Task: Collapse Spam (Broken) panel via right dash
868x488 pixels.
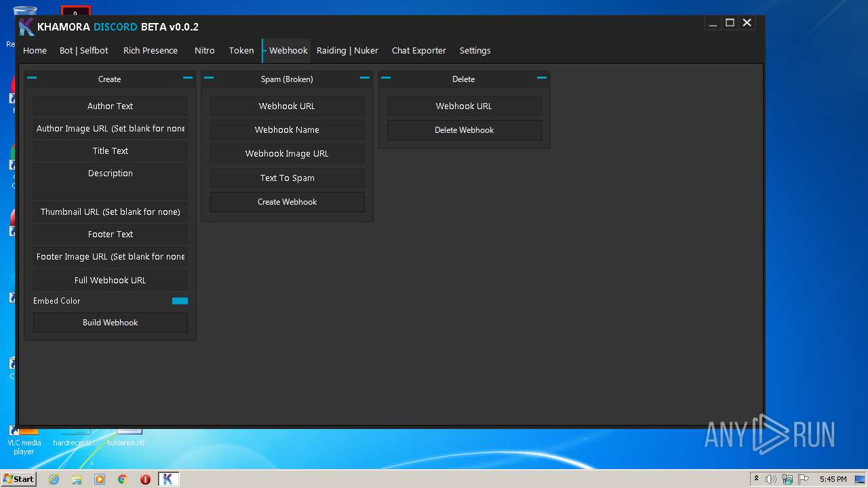Action: tap(365, 78)
